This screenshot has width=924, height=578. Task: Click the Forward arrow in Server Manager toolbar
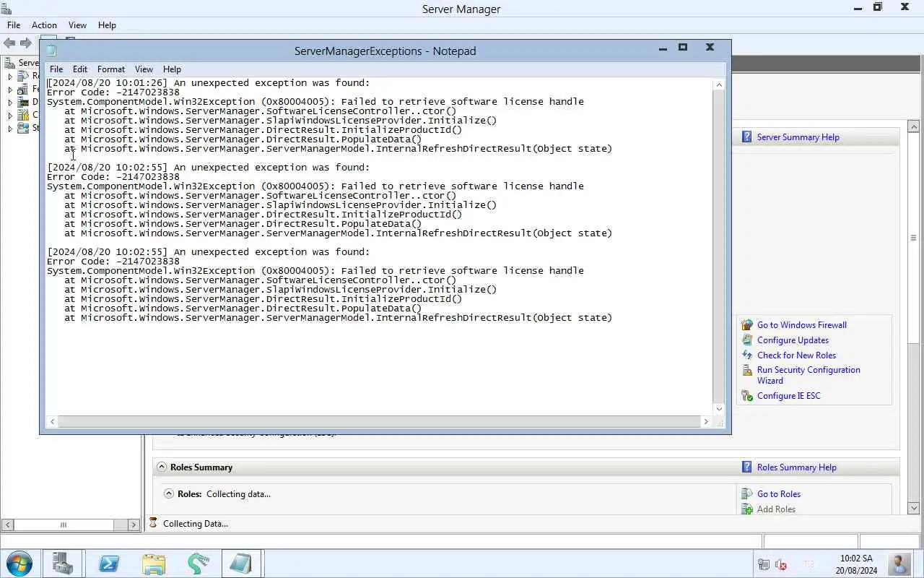[26, 43]
